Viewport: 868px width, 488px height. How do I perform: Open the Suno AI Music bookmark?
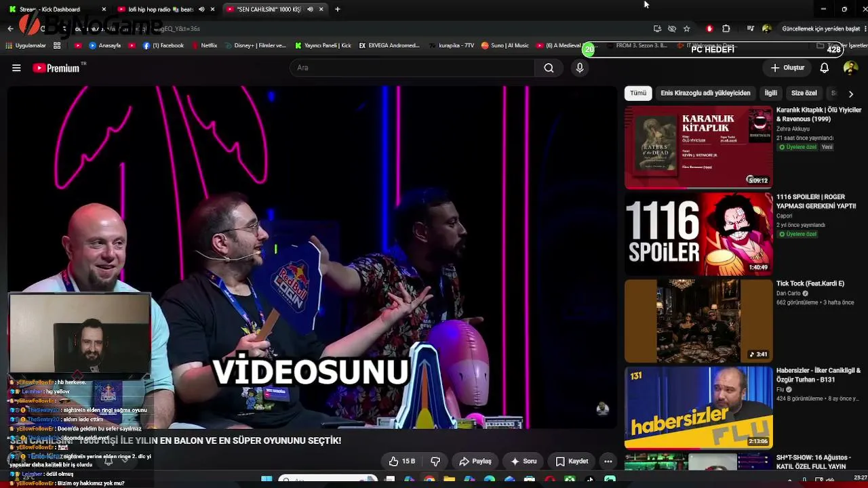[x=505, y=45]
